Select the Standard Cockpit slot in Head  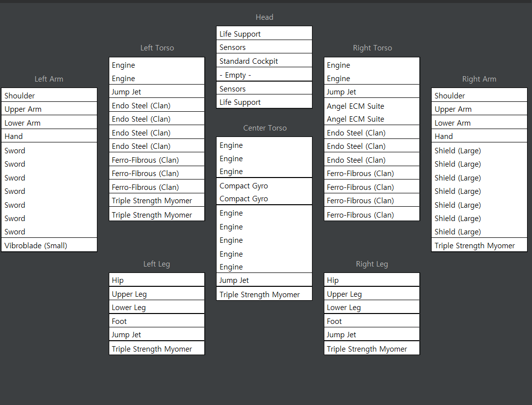click(x=264, y=61)
